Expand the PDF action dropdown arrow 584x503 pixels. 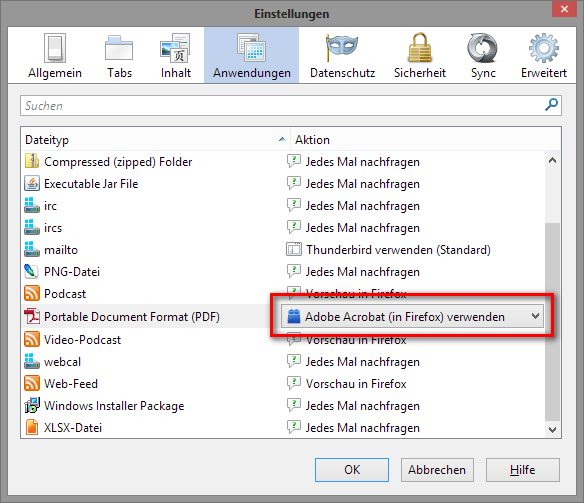click(535, 316)
